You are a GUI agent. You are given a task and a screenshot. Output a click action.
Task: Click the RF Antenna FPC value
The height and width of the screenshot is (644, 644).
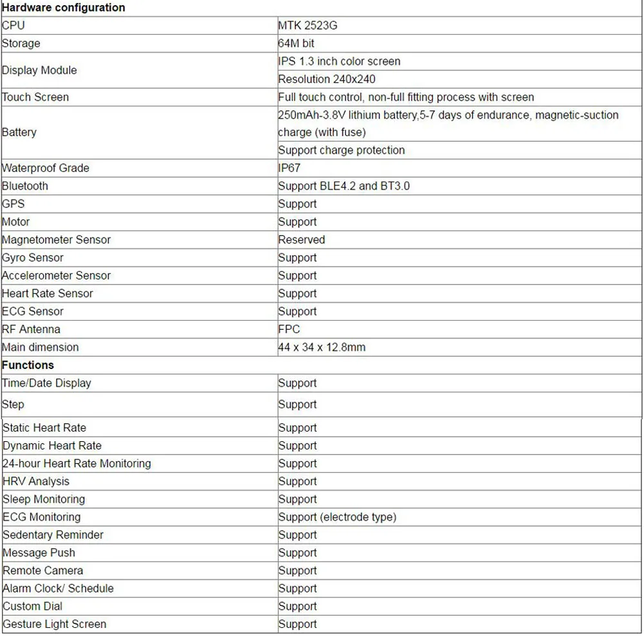tap(289, 329)
